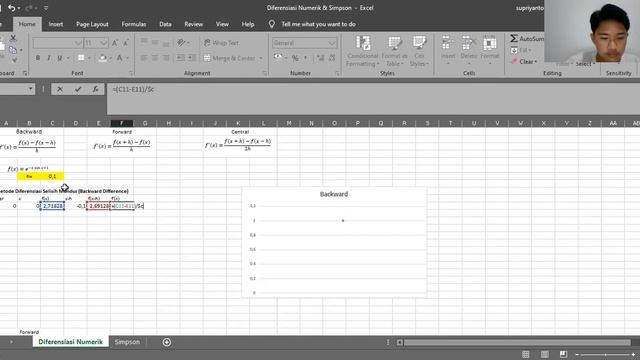Open the Help tab
The image size is (640, 360).
coord(248,24)
